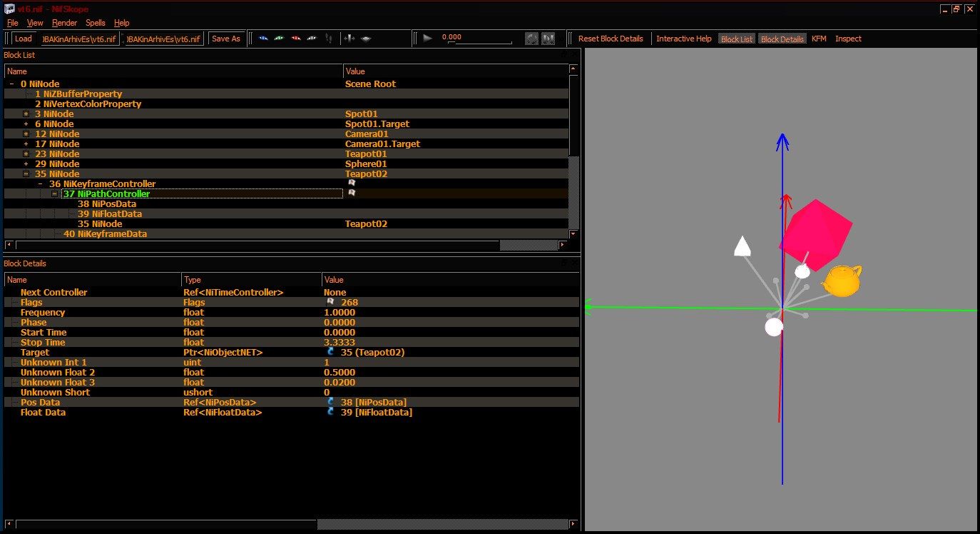Select the 38 NiPosData tree row
The height and width of the screenshot is (534, 980).
(285, 203)
